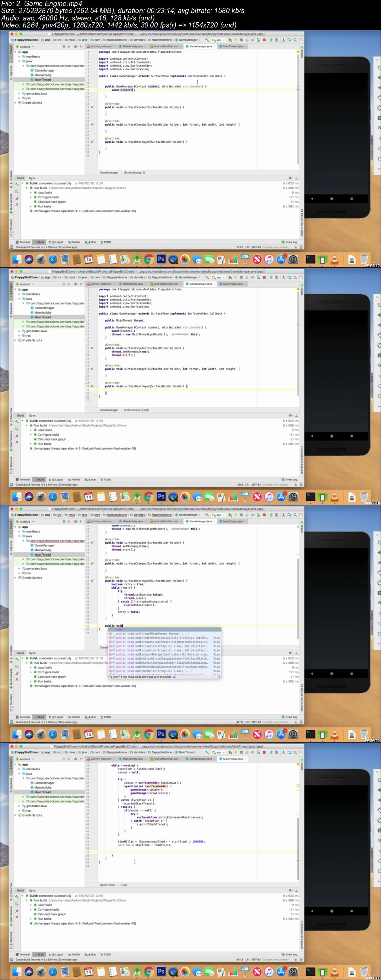This screenshot has height=980, width=381.
Task: Click 'GameManager()' breadcrumb below the editor
Action: [134, 172]
